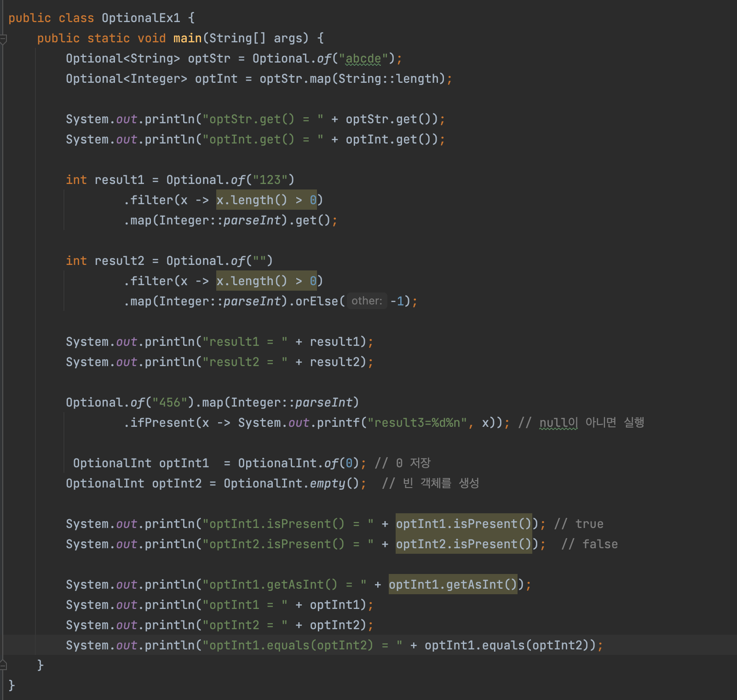Click highlighted optInt2.isPresent() expression
The height and width of the screenshot is (700, 737).
(464, 544)
